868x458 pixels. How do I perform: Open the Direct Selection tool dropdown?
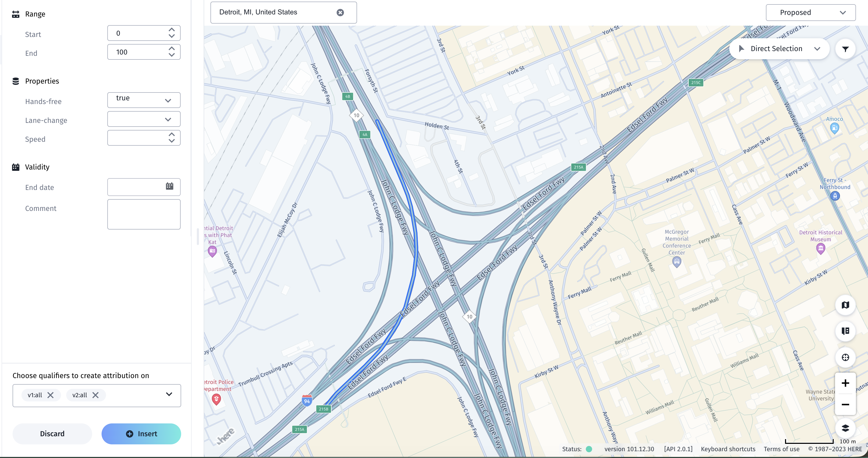[779, 49]
